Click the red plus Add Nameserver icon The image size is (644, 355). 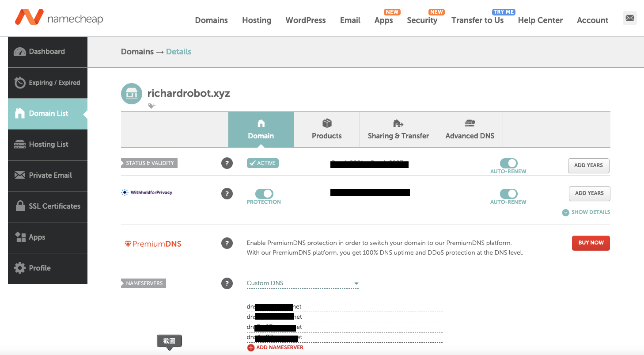click(250, 347)
